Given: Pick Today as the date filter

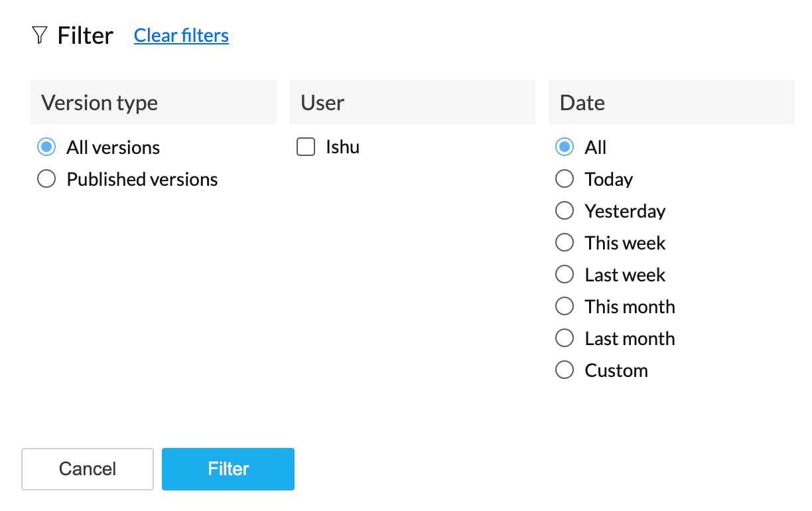Looking at the screenshot, I should (x=565, y=179).
